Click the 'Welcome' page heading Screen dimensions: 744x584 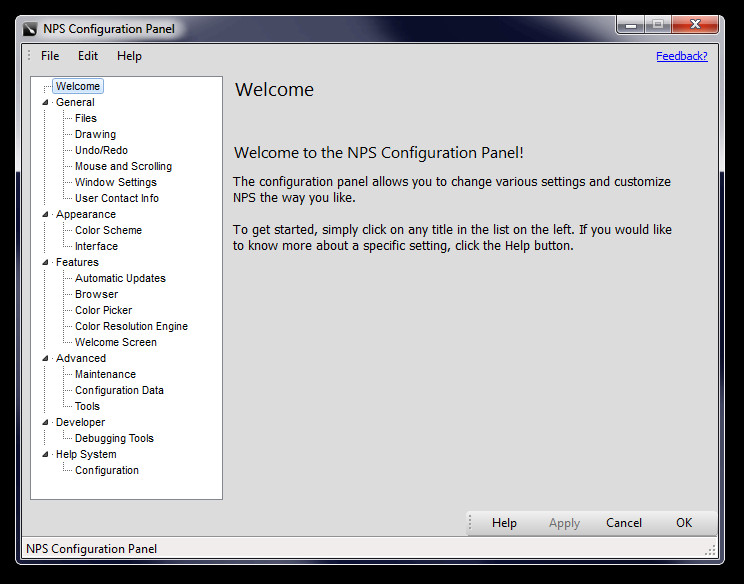tap(274, 90)
